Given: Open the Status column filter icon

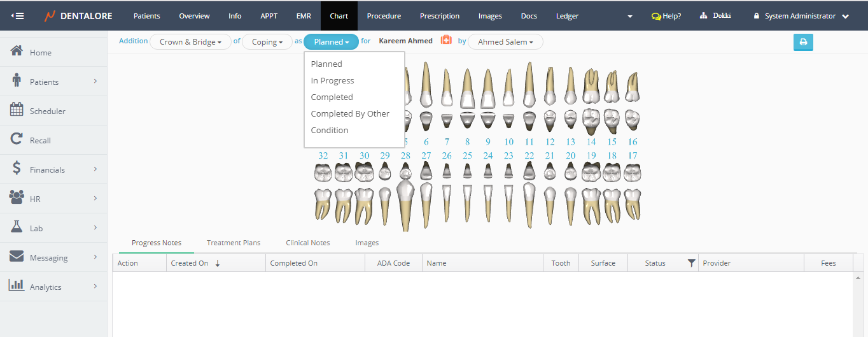Looking at the screenshot, I should point(691,263).
